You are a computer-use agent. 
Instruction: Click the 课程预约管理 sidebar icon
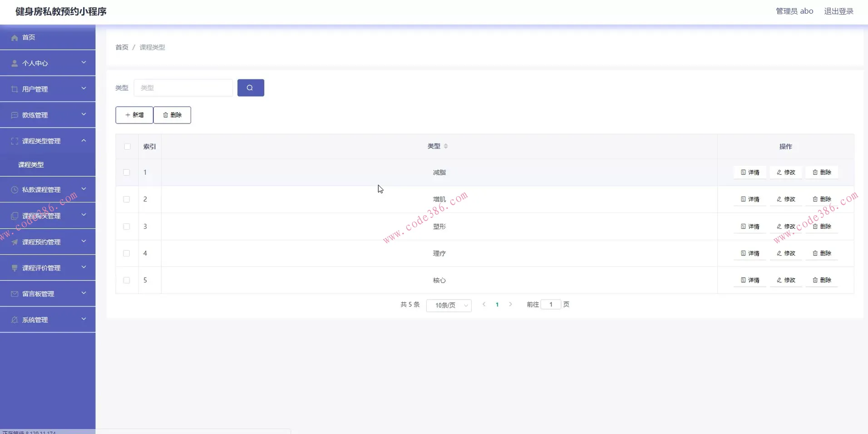point(15,241)
